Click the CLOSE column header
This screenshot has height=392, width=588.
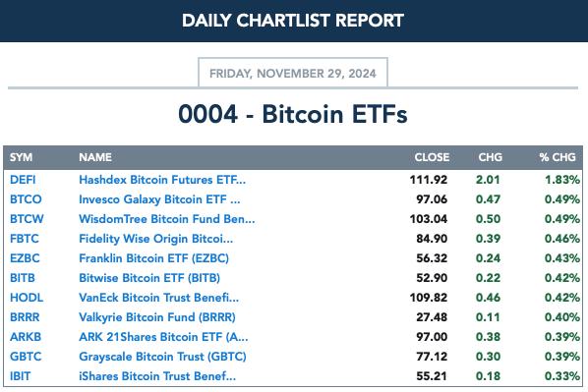[x=432, y=157]
